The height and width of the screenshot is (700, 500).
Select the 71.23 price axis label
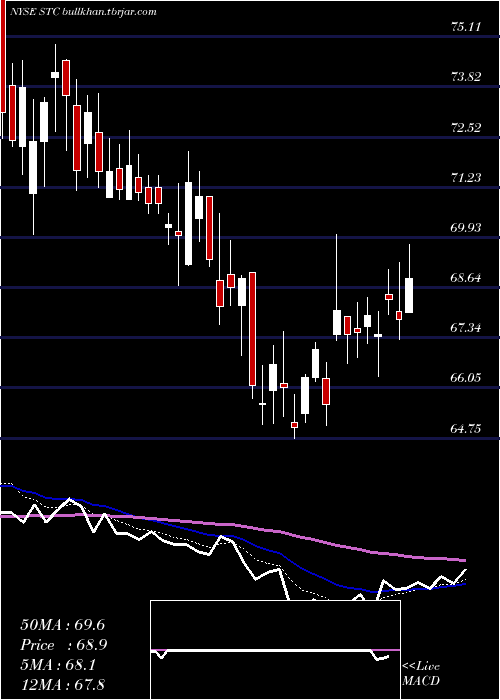(466, 178)
